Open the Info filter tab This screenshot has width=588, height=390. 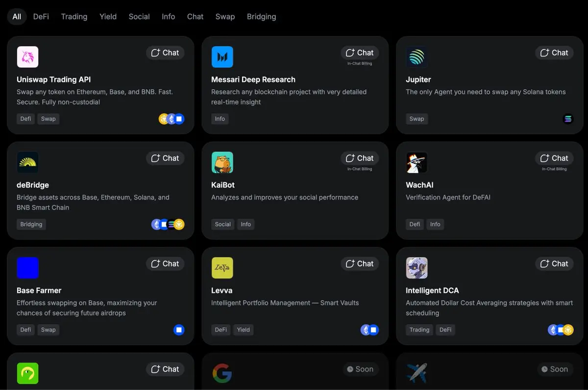[168, 16]
